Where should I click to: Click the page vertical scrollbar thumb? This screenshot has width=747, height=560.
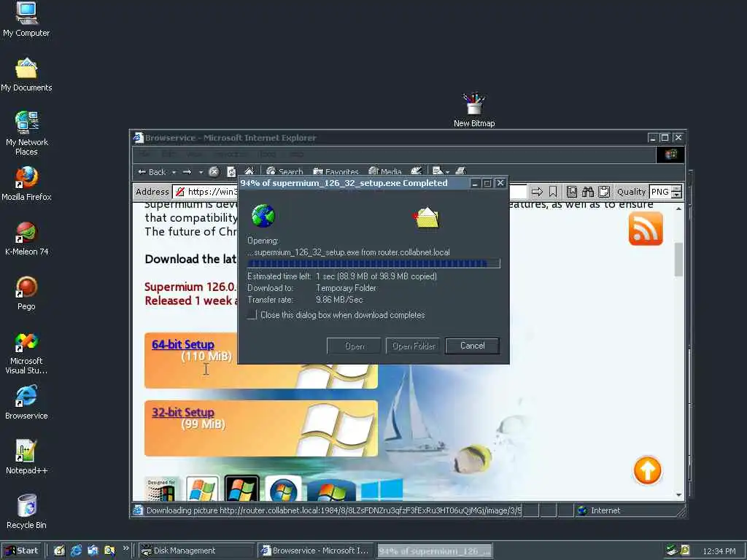678,260
